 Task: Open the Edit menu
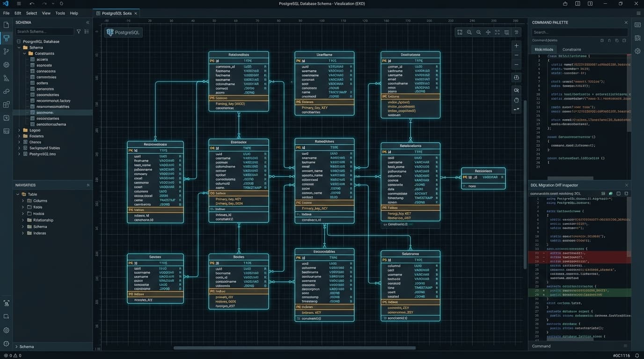18,13
